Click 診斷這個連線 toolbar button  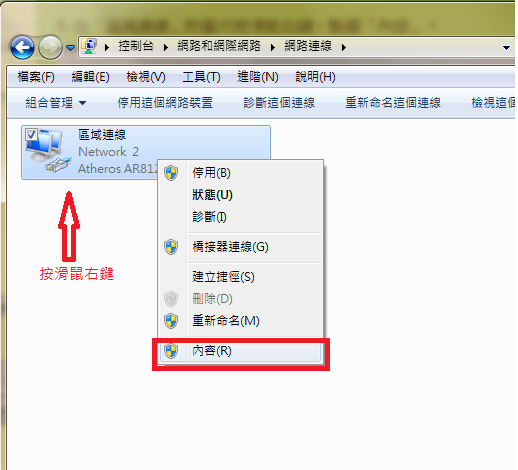[x=279, y=103]
